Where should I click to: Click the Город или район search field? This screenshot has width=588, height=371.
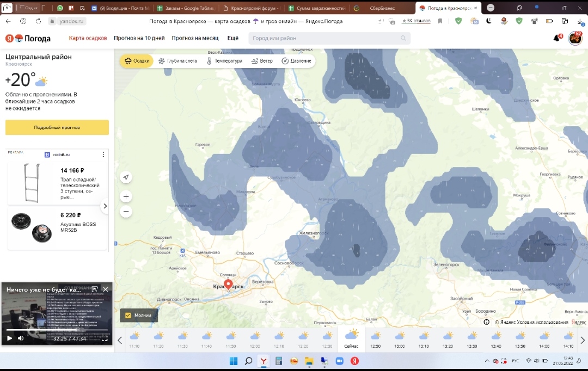point(329,38)
